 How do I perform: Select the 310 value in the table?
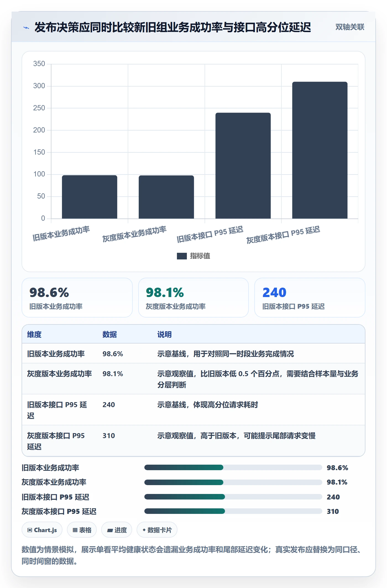tap(109, 436)
